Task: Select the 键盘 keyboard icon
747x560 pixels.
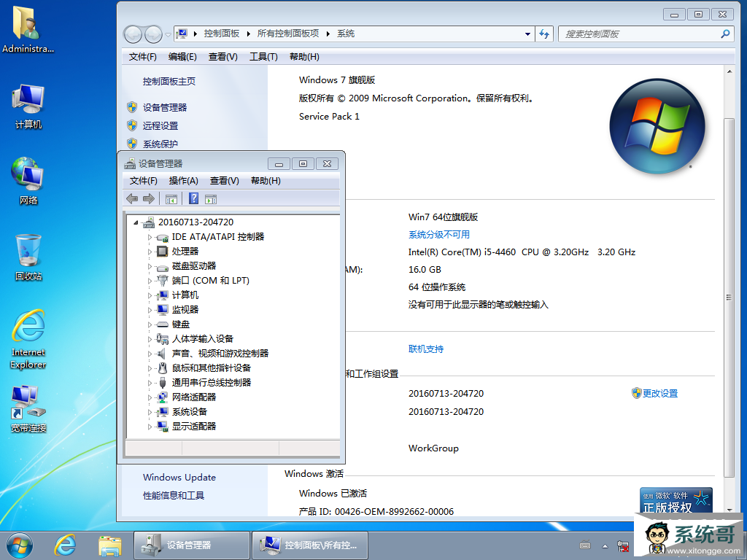Action: (x=163, y=324)
